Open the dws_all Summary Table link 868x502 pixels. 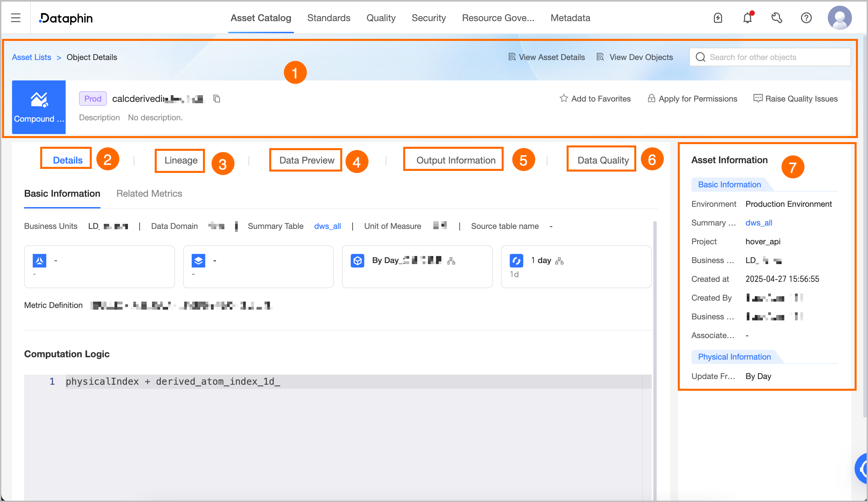pos(328,226)
